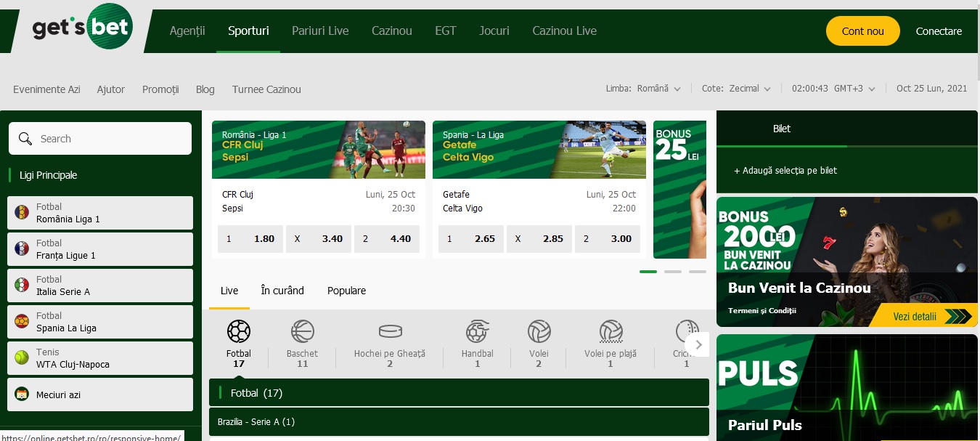Open the BONUS 25 LEI promo banner
Image resolution: width=980 pixels, height=441 pixels.
[x=679, y=190]
